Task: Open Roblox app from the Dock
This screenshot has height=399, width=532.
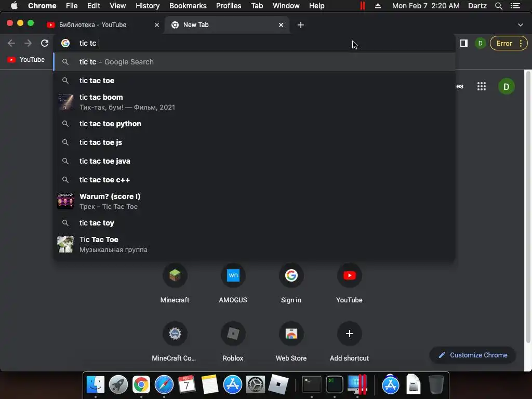Action: [x=278, y=384]
